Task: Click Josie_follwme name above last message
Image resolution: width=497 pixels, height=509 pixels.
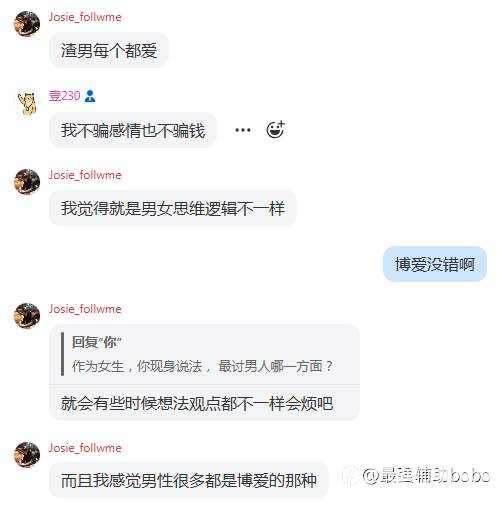Action: click(x=85, y=448)
